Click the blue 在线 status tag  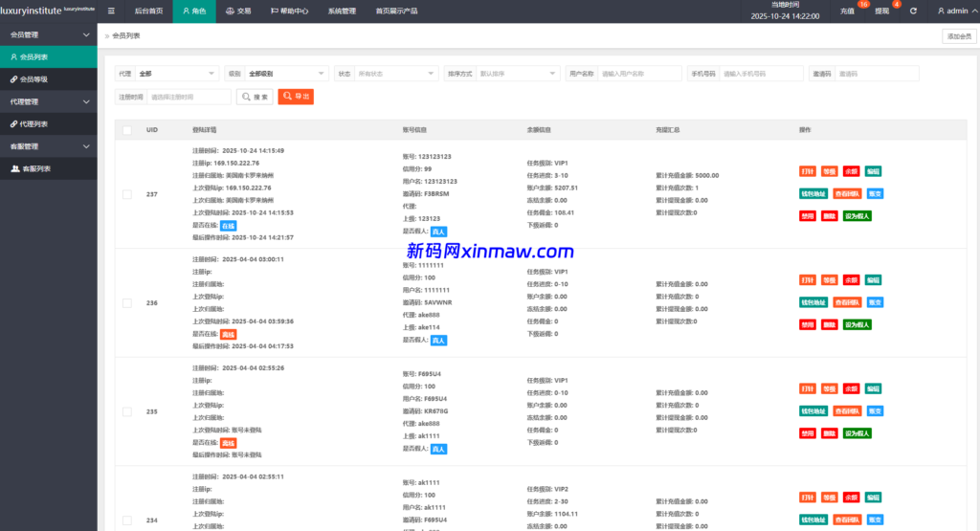[x=228, y=226]
